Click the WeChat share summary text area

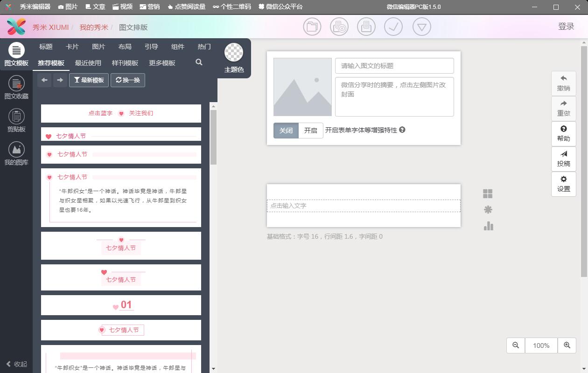394,97
